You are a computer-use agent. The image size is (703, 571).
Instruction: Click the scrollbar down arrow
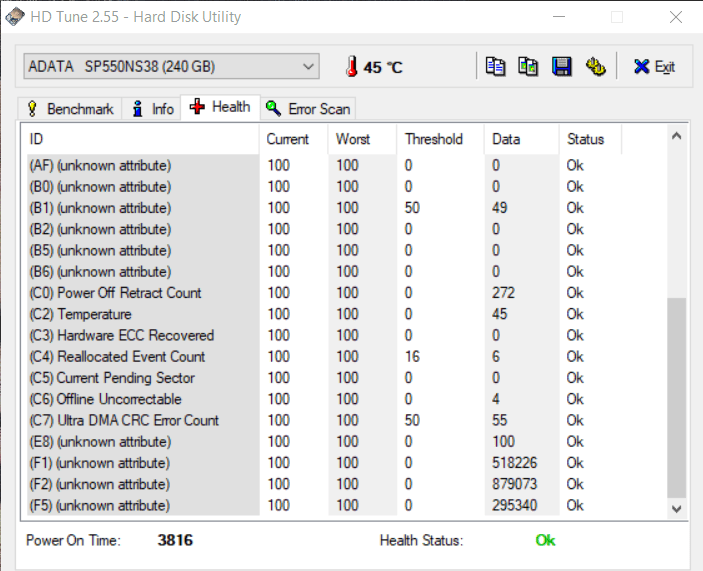coord(677,509)
